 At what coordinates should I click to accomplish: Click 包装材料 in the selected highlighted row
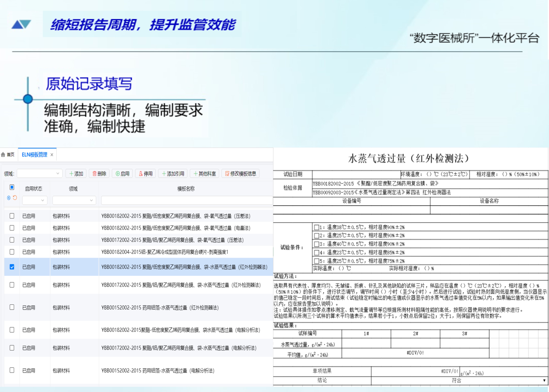pyautogui.click(x=61, y=267)
